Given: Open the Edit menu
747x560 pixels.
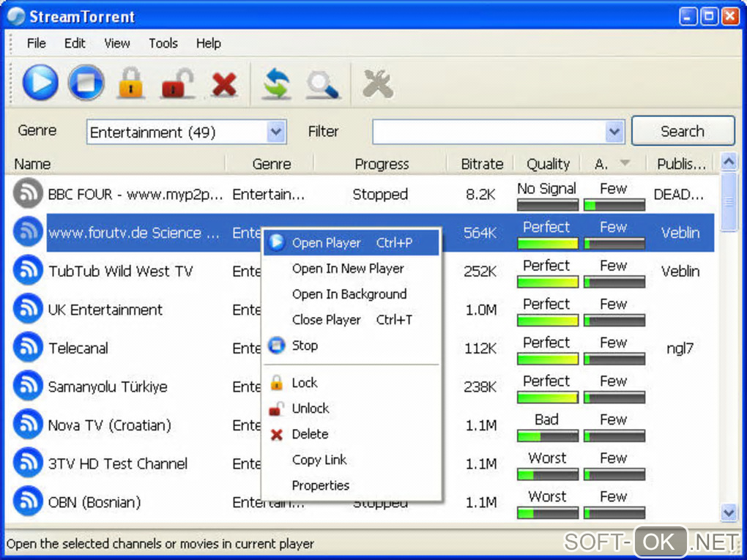Looking at the screenshot, I should coord(75,43).
